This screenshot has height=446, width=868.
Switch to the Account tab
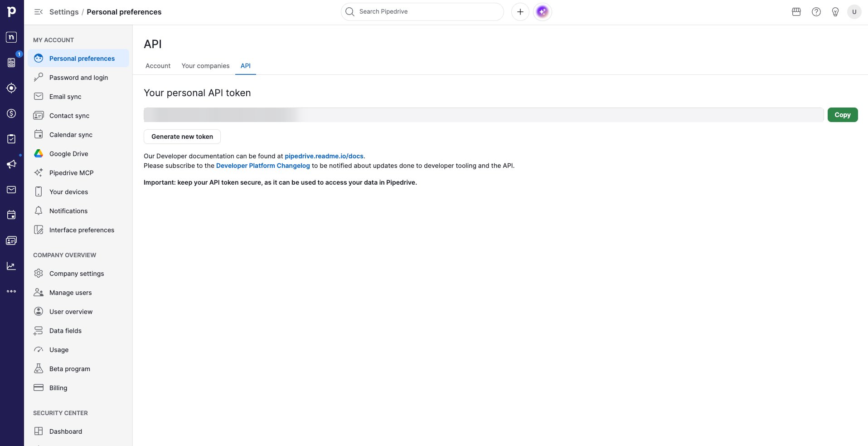(158, 66)
